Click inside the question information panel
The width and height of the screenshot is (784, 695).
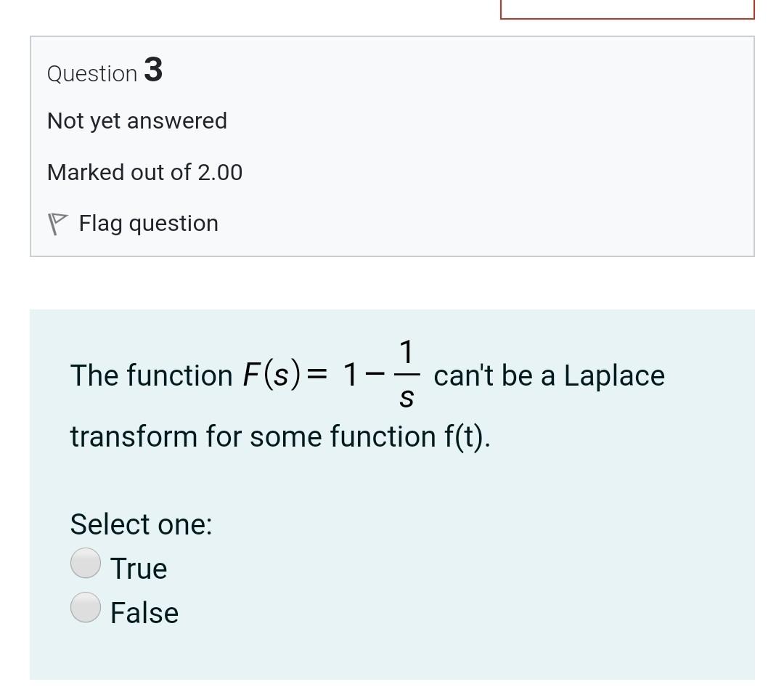[392, 145]
